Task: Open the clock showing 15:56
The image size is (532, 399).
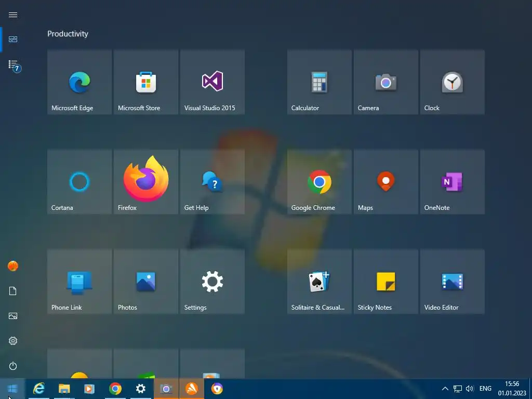Action: click(x=512, y=389)
